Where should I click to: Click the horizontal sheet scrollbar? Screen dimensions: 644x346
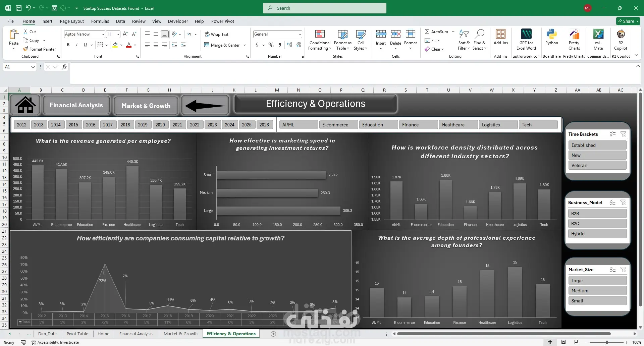point(503,334)
